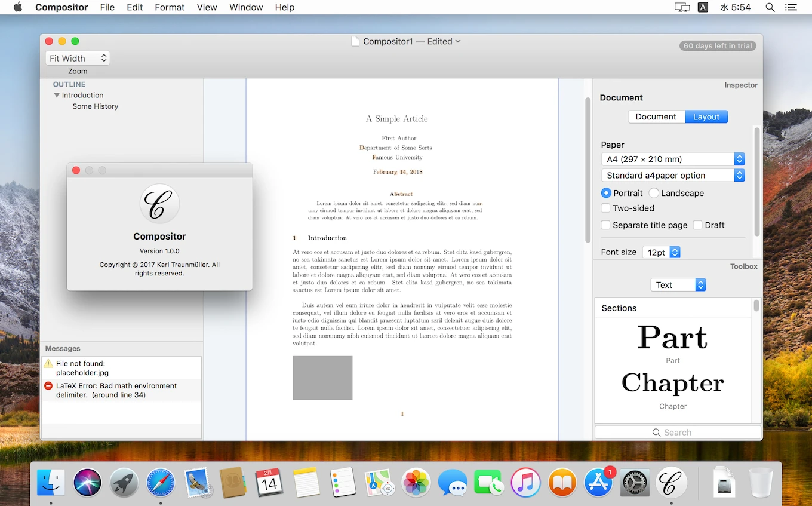Open iTunes music icon in dock
Image resolution: width=812 pixels, height=506 pixels.
(x=525, y=482)
